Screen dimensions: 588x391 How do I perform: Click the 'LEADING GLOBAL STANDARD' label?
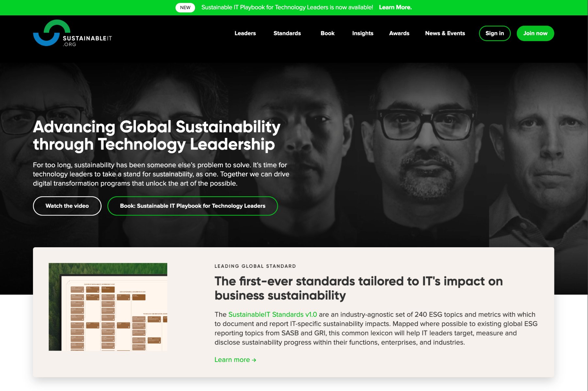[x=255, y=266]
